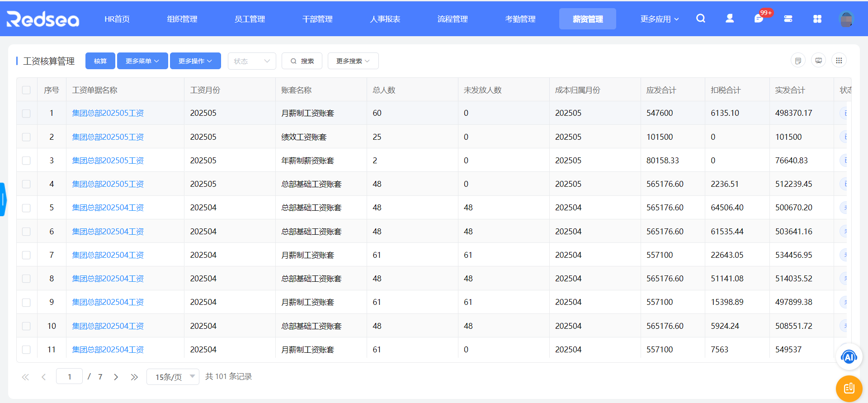
Task: Open row 6 集团总部202504工资 link
Action: 108,232
